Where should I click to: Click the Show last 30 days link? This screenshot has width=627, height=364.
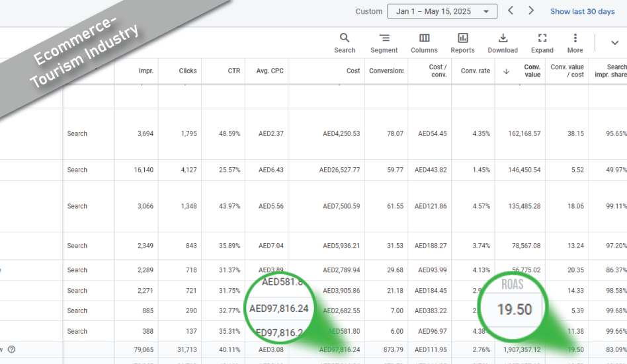coord(582,11)
